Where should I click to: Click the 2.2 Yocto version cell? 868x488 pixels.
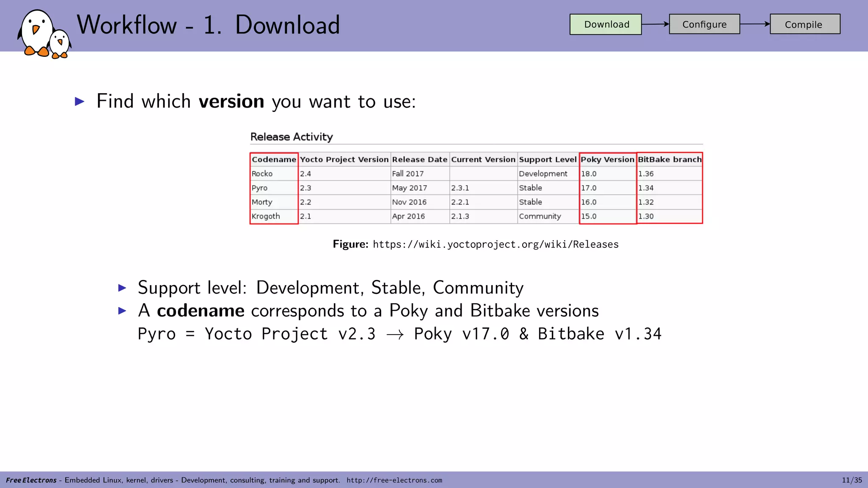[x=344, y=202]
